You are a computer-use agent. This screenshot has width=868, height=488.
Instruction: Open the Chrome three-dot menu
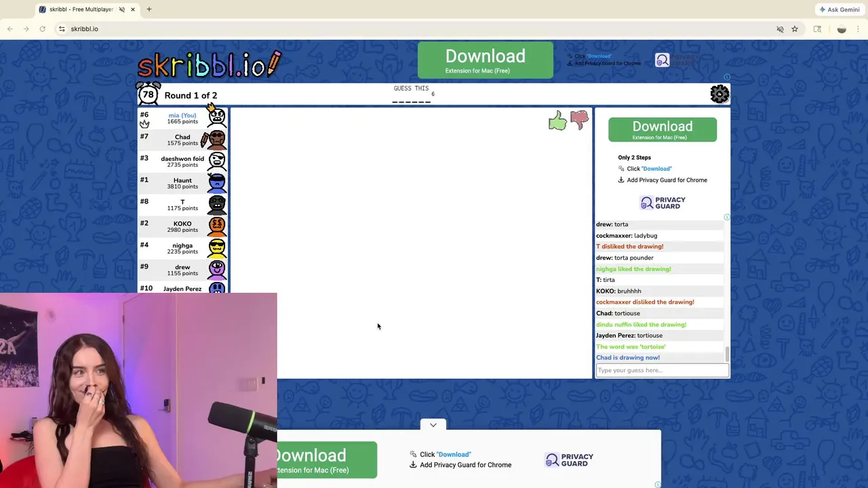[859, 29]
